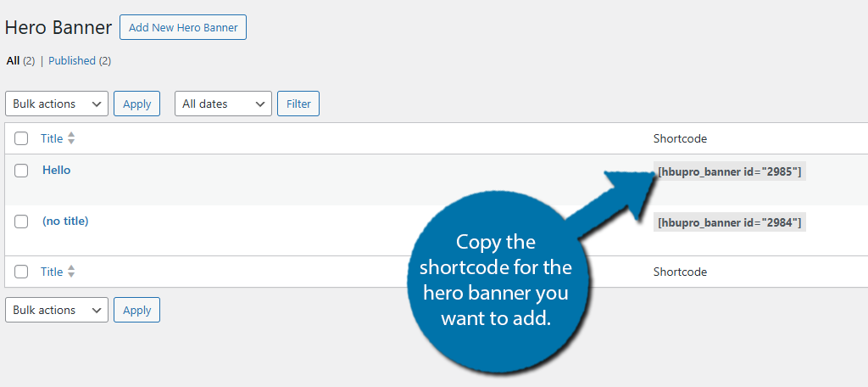Sort by Title in table footer
Image resolution: width=868 pixels, height=387 pixels.
(52, 272)
